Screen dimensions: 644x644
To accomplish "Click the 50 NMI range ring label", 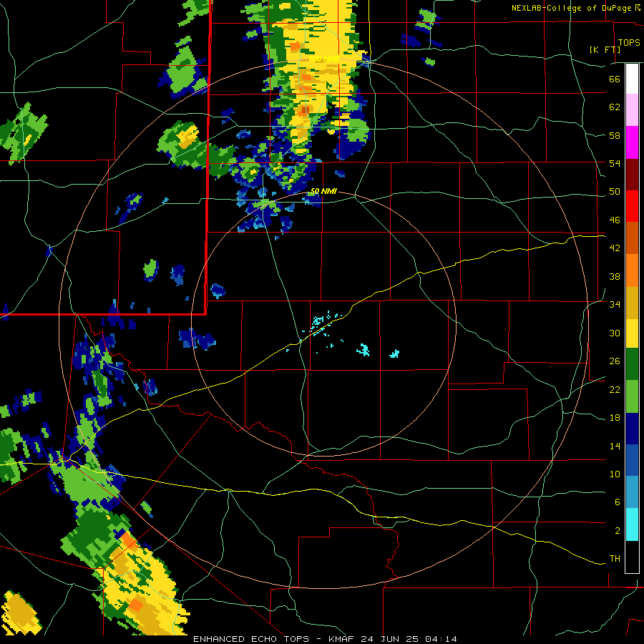I will 323,191.
